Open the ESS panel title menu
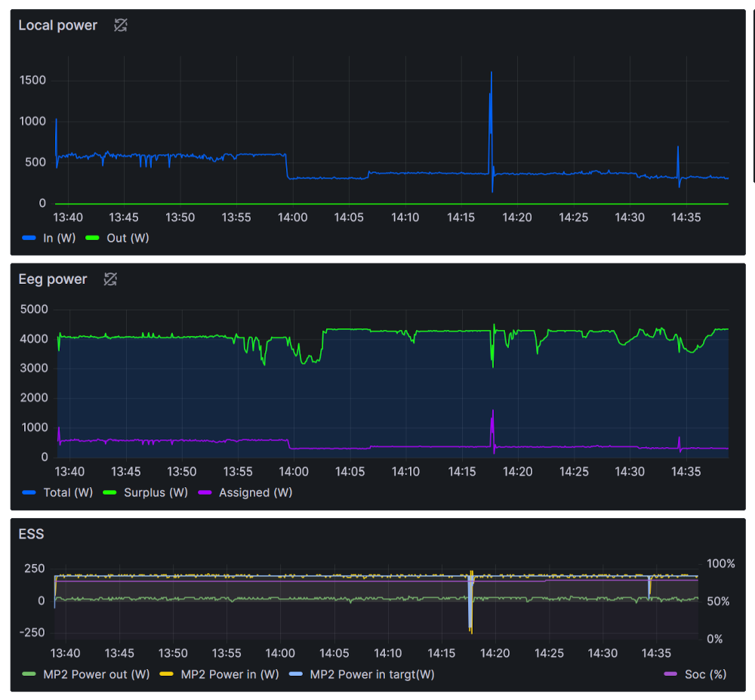Screen dimensions: 755x700 tap(32, 534)
